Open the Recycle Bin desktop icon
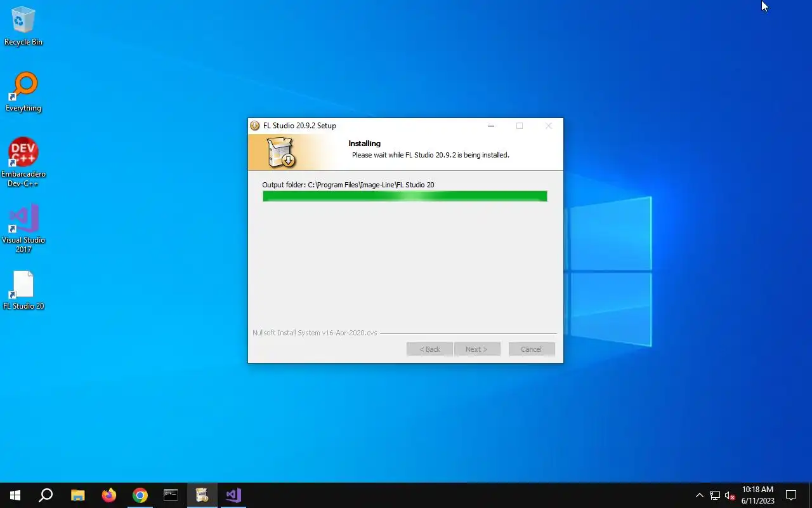812x508 pixels. click(23, 27)
